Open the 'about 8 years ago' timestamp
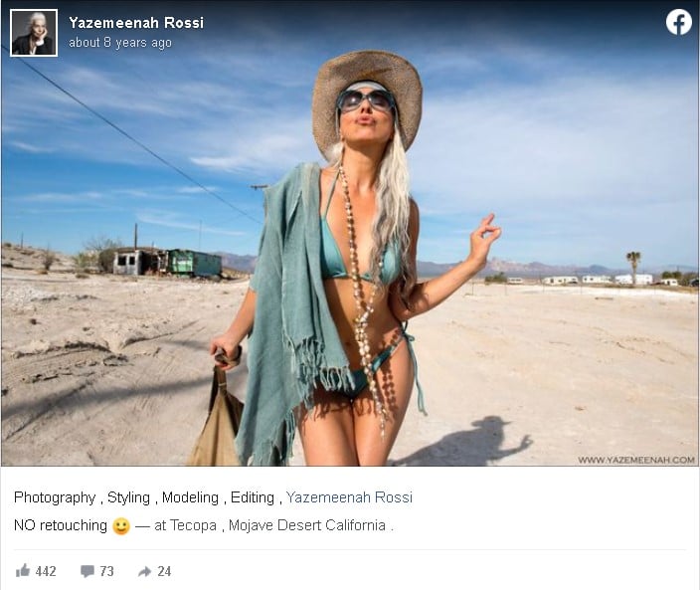Image resolution: width=700 pixels, height=590 pixels. tap(120, 43)
